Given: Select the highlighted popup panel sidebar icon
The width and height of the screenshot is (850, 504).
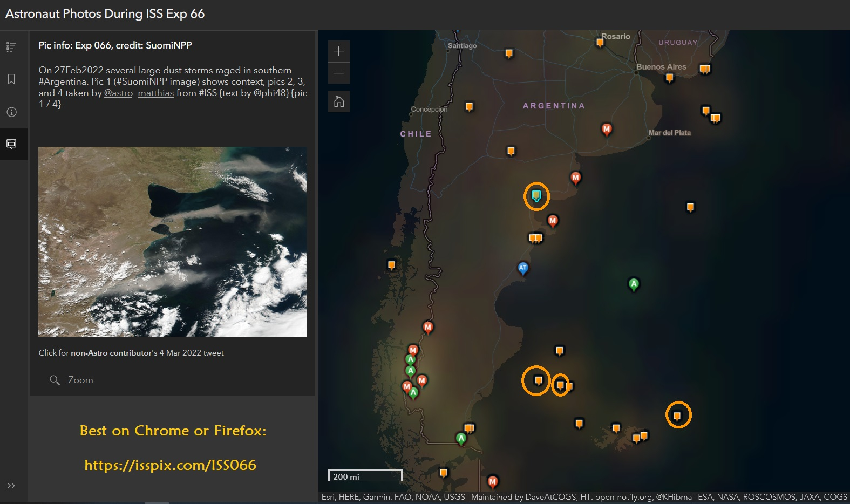Looking at the screenshot, I should pyautogui.click(x=11, y=144).
